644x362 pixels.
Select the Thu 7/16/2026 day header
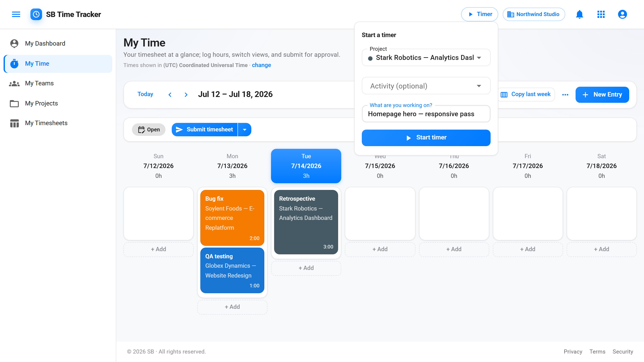454,166
